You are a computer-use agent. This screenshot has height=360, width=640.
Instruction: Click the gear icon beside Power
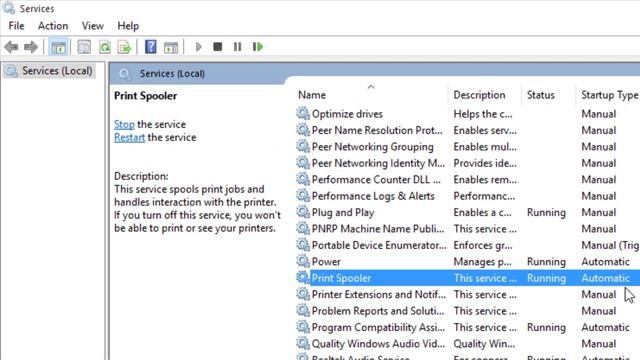[303, 261]
